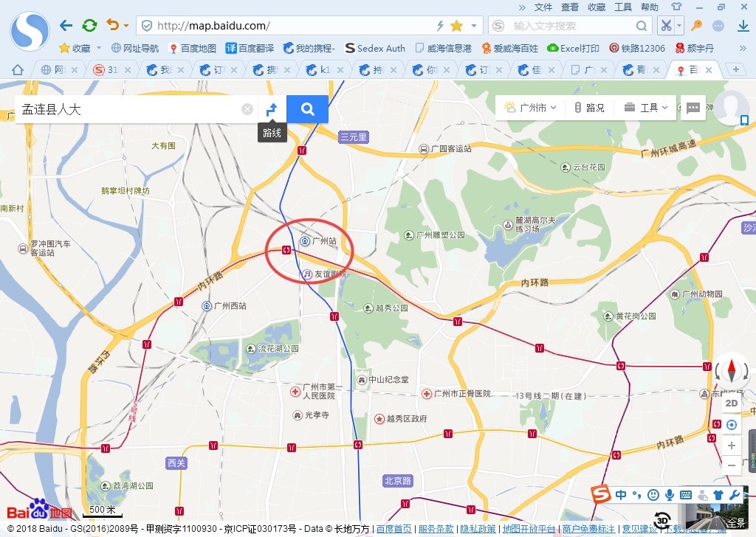
Task: Open the 铁路12306 bookmark
Action: coord(637,48)
